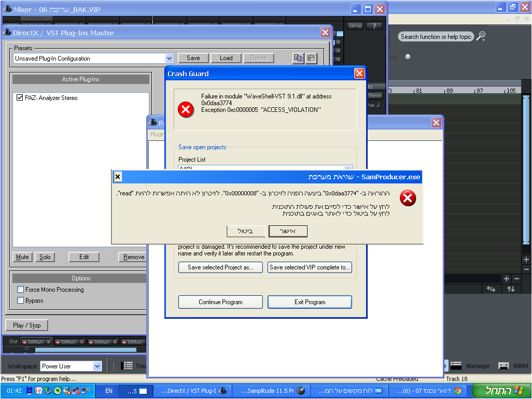This screenshot has width=532, height=399.
Task: Click the EN language indicator
Action: click(x=108, y=391)
